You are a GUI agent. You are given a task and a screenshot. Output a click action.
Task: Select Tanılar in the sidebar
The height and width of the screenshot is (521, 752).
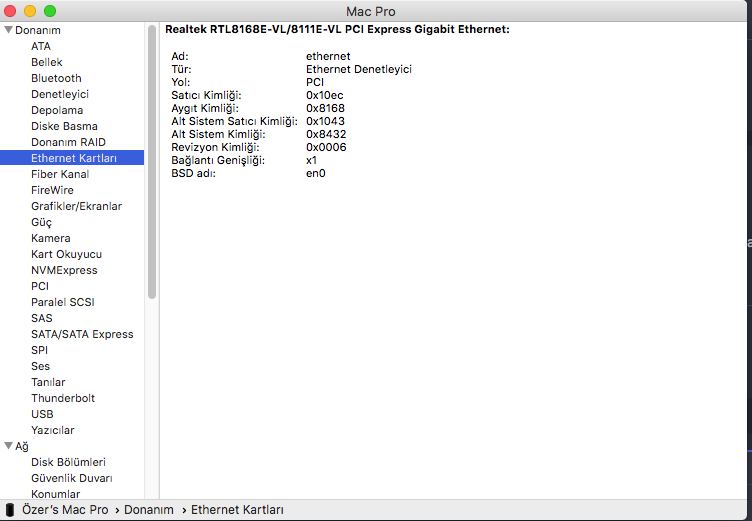(x=48, y=382)
